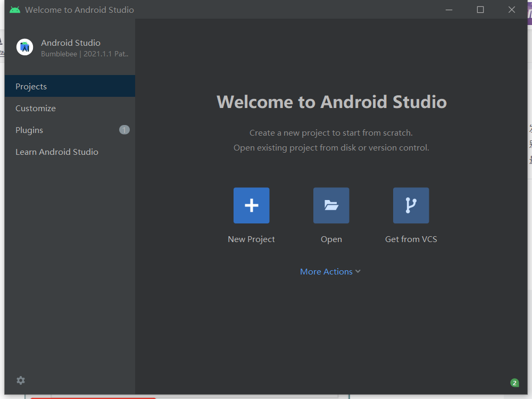Maximize the Welcome window
This screenshot has width=532, height=399.
click(x=480, y=10)
